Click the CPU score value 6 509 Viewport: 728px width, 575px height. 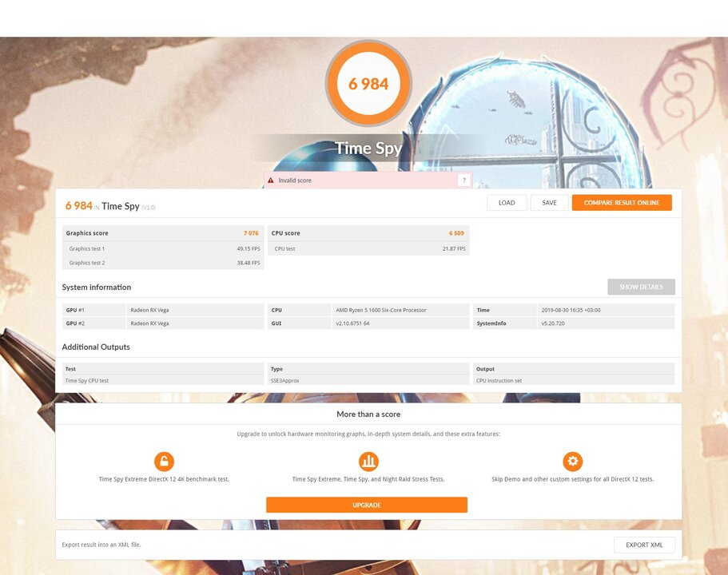(x=456, y=233)
